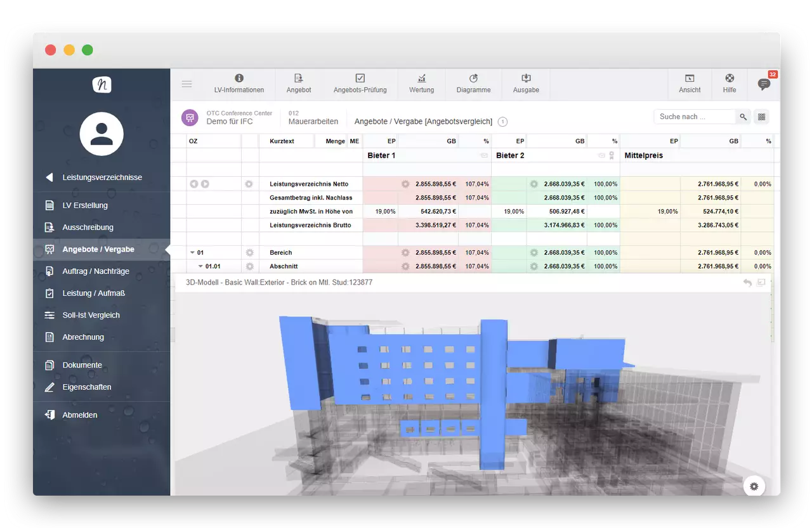Open the chat notifications with 32 badge

coord(764,84)
